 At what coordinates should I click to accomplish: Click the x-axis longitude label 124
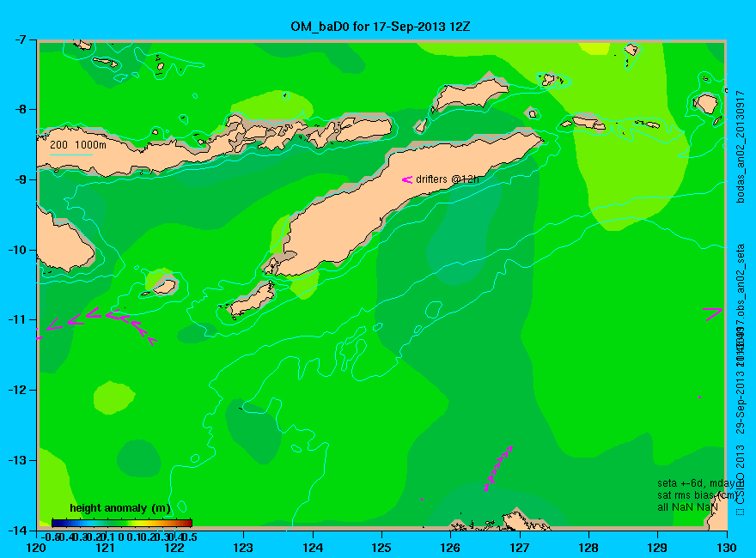(x=313, y=548)
